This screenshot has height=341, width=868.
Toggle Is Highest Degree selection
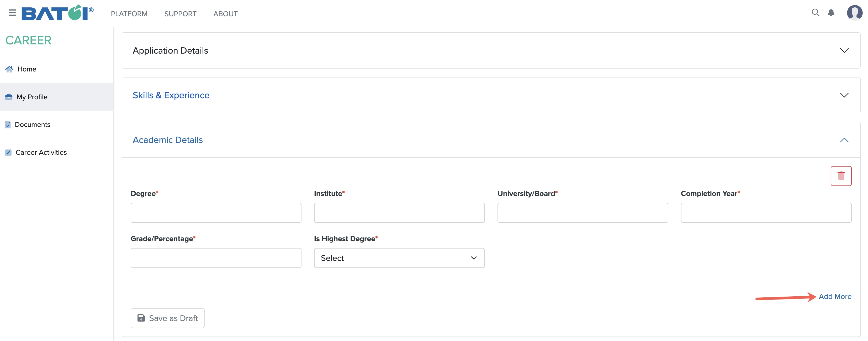(x=399, y=257)
